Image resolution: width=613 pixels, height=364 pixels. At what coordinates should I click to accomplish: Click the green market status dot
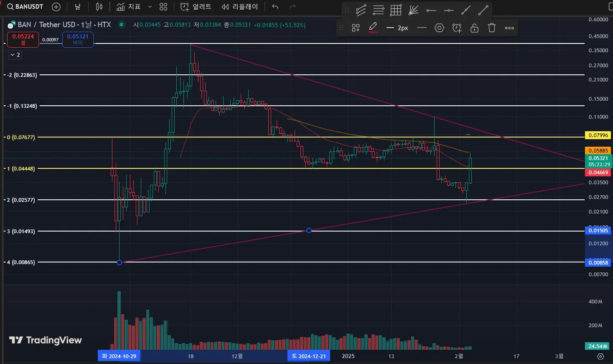[x=121, y=25]
